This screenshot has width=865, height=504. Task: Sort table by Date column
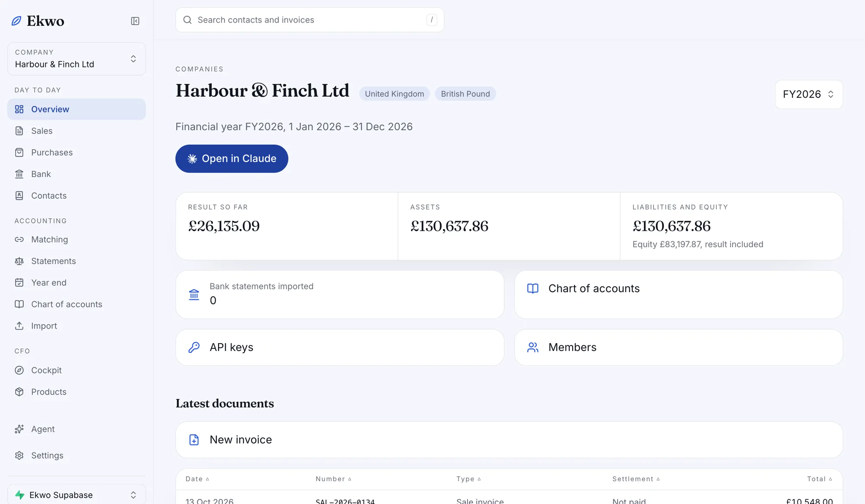[x=198, y=479]
